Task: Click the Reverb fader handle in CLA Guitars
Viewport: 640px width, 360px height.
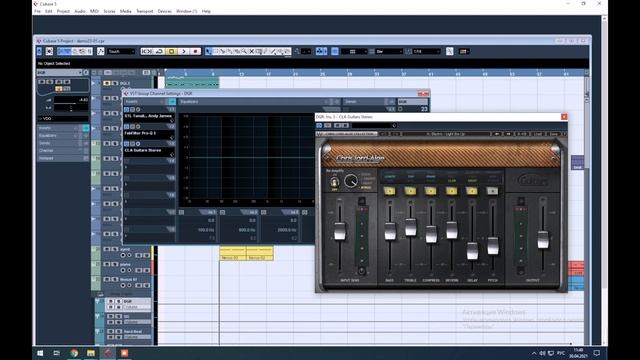Action: [451, 230]
